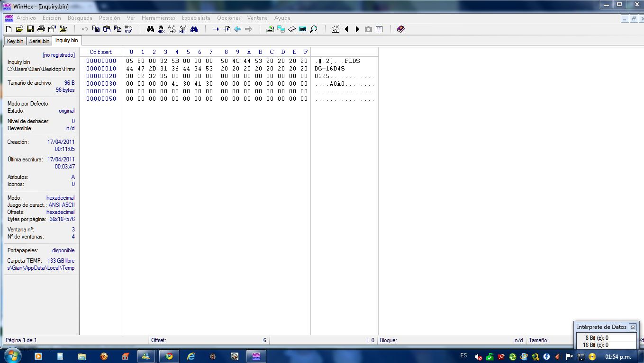Click the Copy icon in the toolbar

click(96, 29)
